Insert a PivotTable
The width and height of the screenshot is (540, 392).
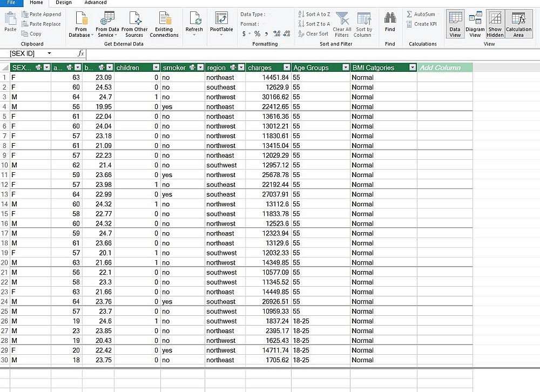click(x=221, y=23)
